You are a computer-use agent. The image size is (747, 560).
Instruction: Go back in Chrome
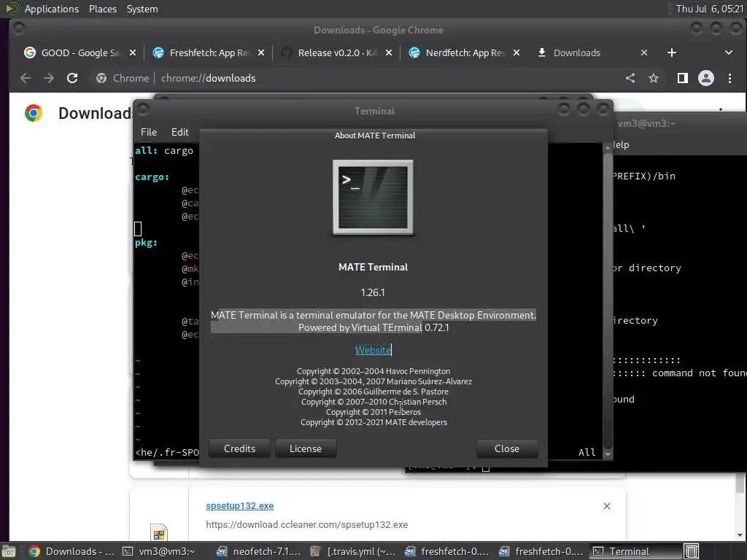(x=26, y=78)
